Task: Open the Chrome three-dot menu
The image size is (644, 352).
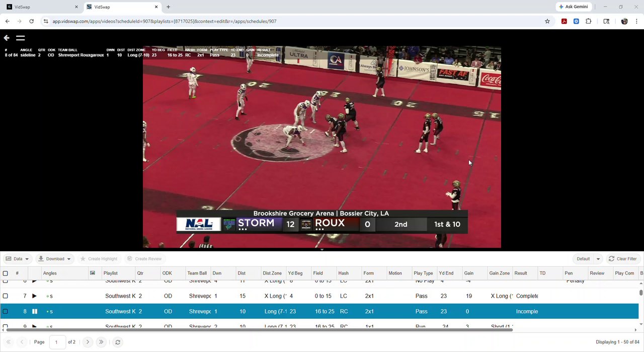Action: pos(636,21)
